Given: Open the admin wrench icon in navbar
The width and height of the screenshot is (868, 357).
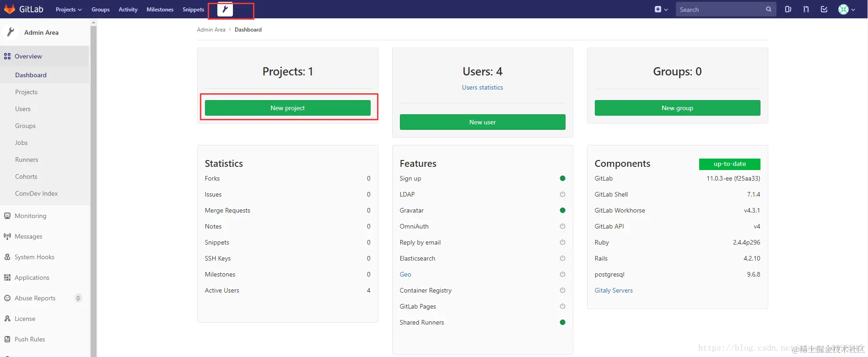Looking at the screenshot, I should pyautogui.click(x=225, y=9).
